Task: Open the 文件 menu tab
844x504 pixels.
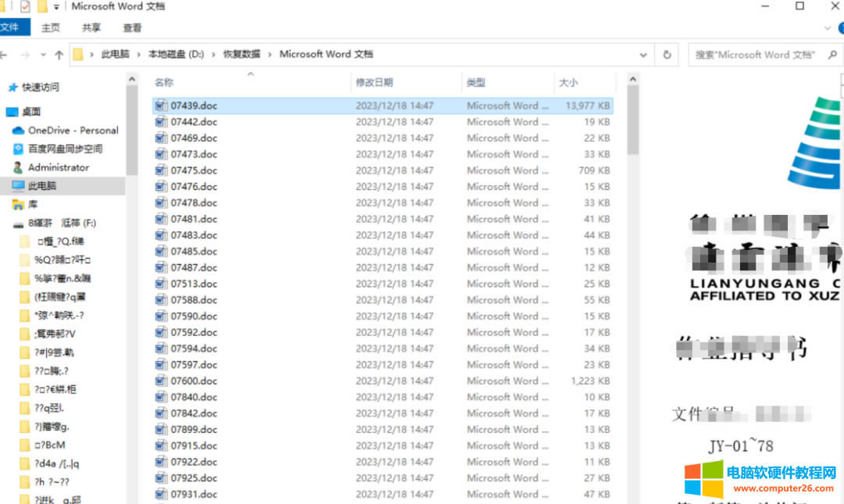Action: click(x=11, y=27)
